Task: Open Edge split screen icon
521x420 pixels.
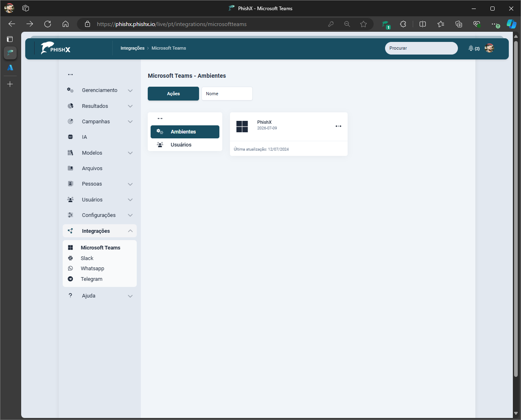Action: pos(422,24)
